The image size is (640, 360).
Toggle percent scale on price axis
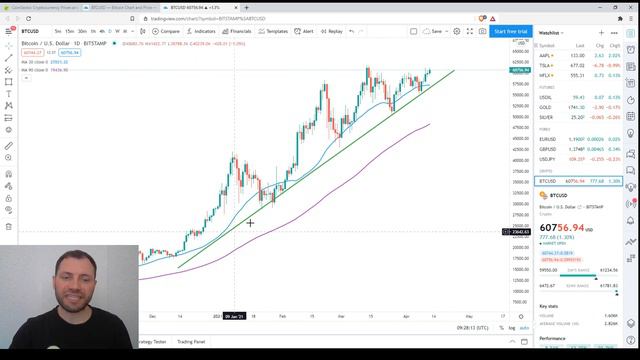pos(501,328)
